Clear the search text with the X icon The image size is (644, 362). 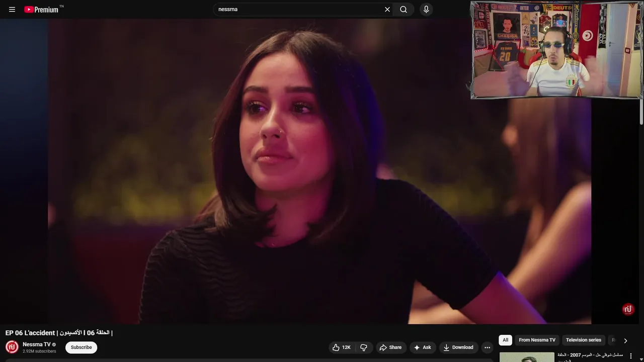tap(387, 10)
